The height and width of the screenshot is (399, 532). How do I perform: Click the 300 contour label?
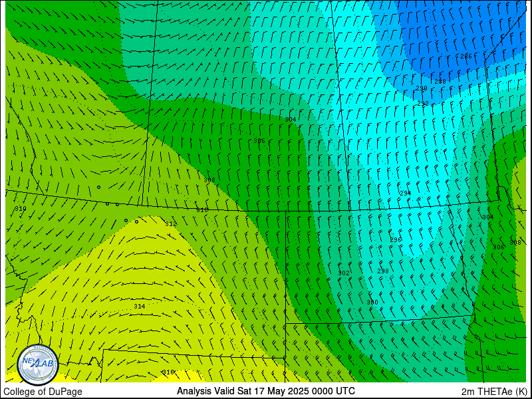click(x=372, y=303)
